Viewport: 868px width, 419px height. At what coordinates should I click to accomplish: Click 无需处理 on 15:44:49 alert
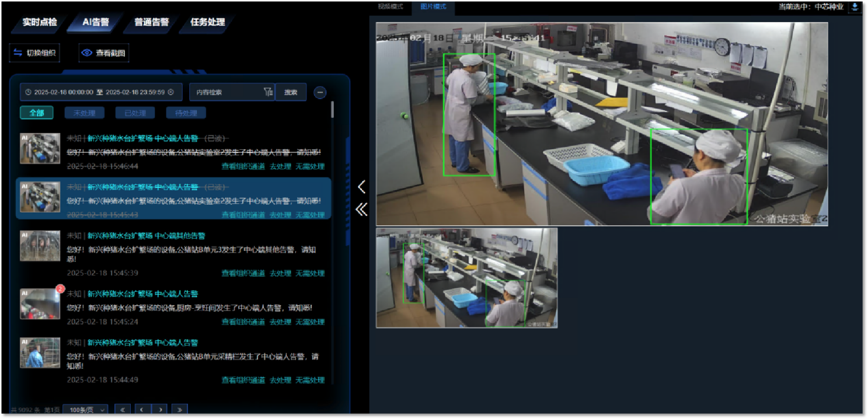tap(310, 380)
